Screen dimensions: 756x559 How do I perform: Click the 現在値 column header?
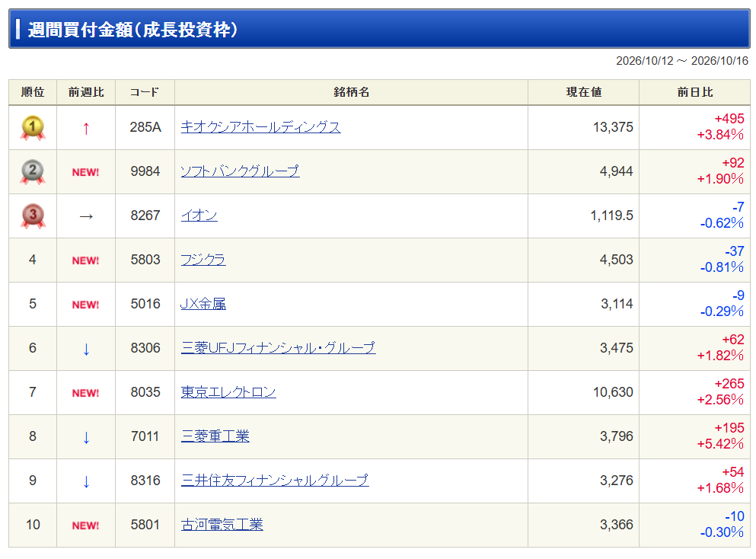(x=583, y=92)
